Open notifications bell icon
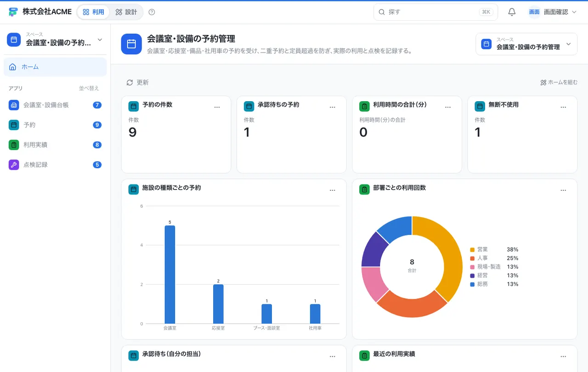 pos(512,12)
